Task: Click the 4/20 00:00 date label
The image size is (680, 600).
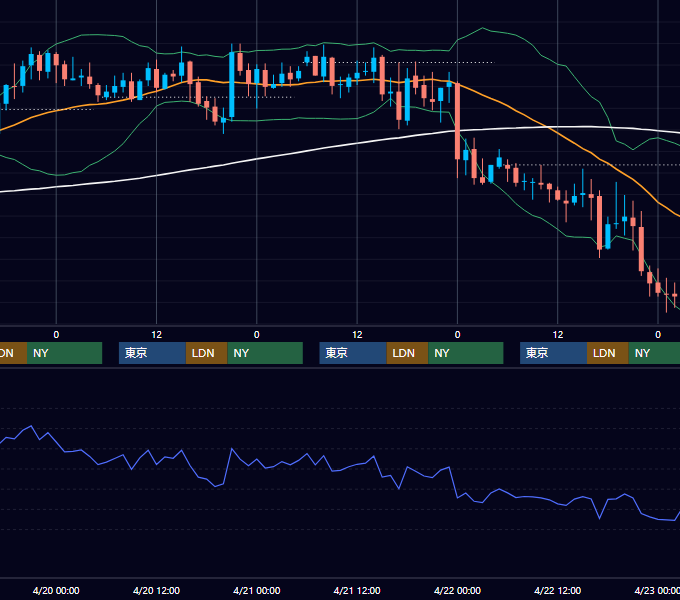Action: [x=56, y=590]
